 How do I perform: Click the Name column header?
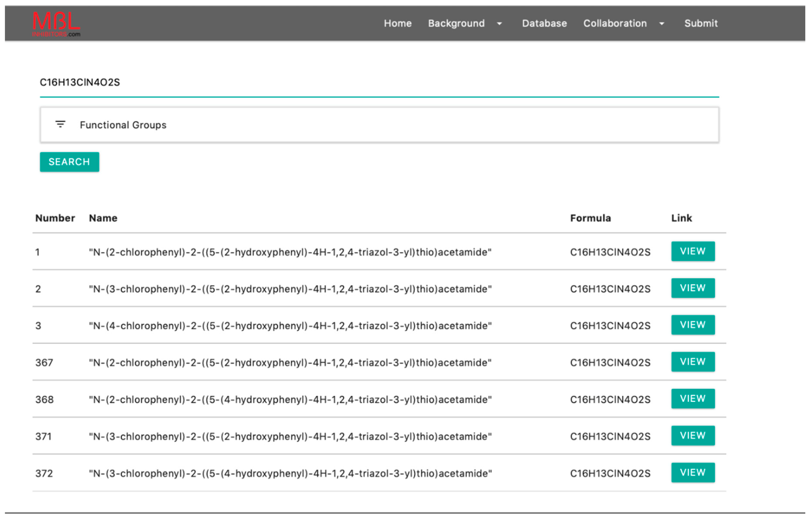tap(103, 218)
